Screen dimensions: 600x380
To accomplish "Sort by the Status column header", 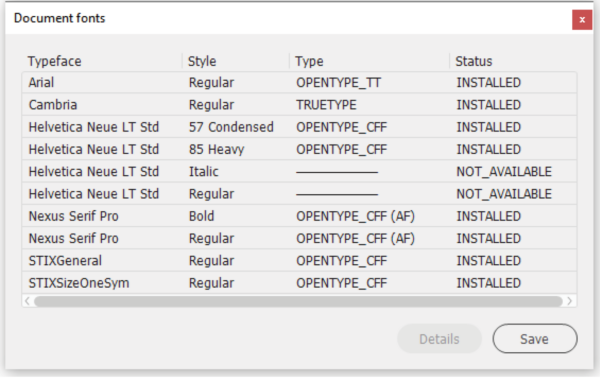I will pos(474,61).
